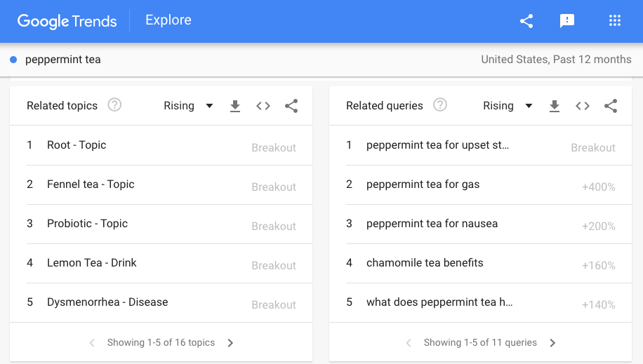643x364 pixels.
Task: Share the Related queries card
Action: tap(611, 106)
